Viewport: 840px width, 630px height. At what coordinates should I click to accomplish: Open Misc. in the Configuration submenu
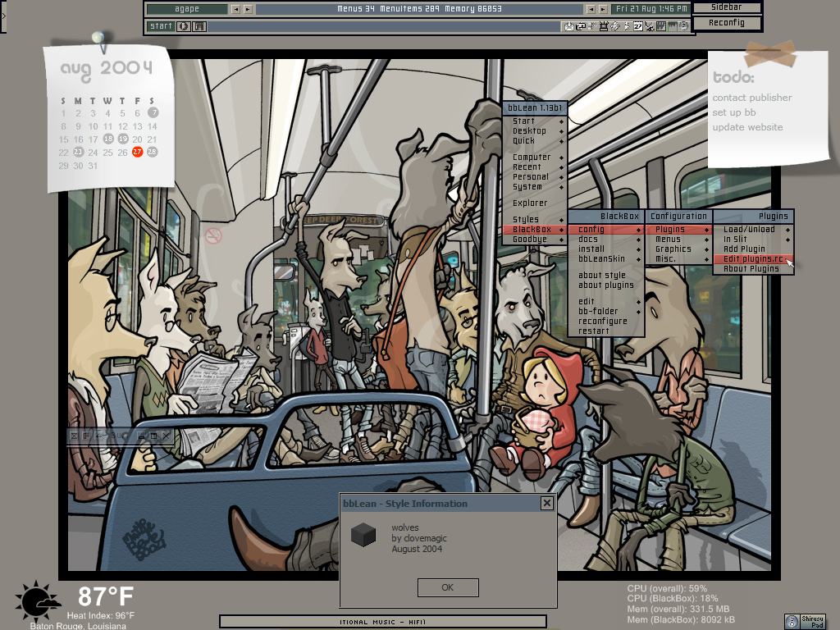tap(678, 258)
